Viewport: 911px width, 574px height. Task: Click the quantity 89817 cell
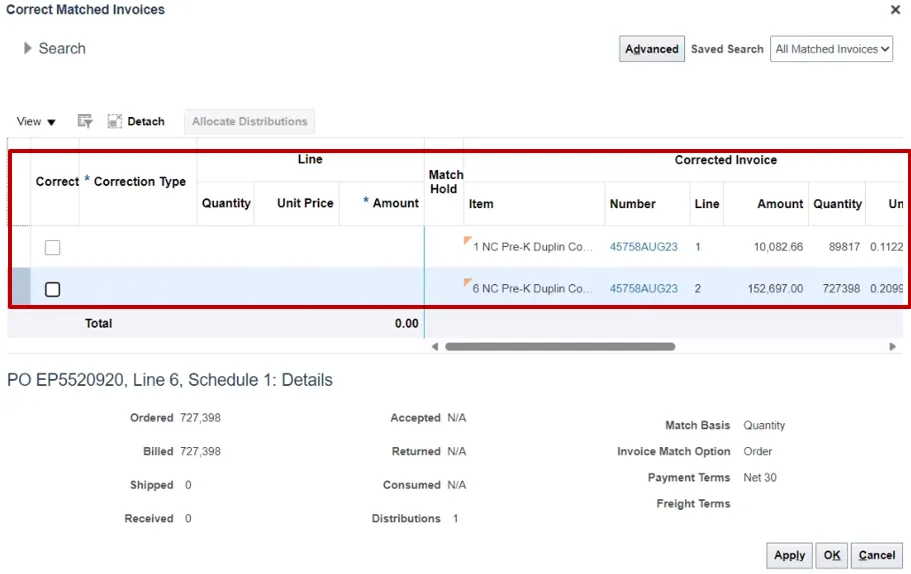pyautogui.click(x=844, y=247)
